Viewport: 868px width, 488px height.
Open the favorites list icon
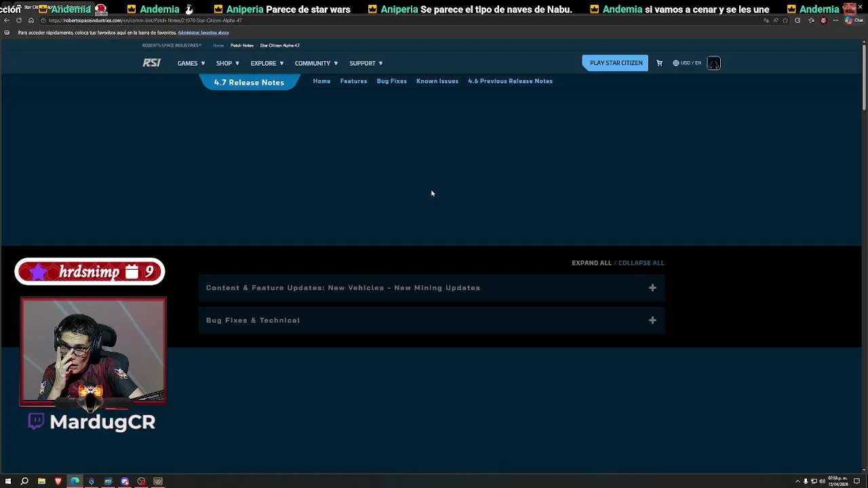click(811, 20)
